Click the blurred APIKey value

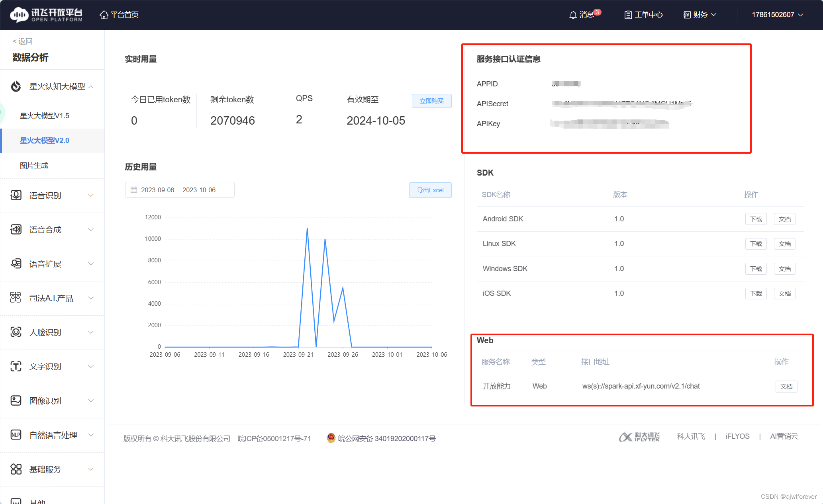(609, 124)
